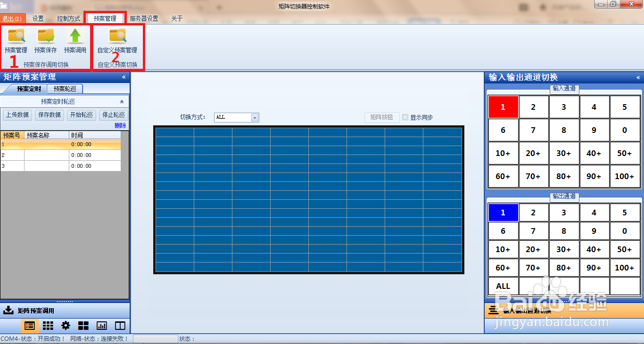The width and height of the screenshot is (644, 344).
Task: Click the 时间 column header
Action: coord(95,135)
